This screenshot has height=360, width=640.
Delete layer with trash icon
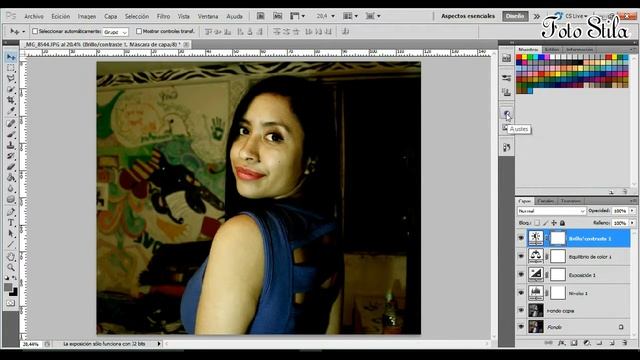pyautogui.click(x=625, y=343)
